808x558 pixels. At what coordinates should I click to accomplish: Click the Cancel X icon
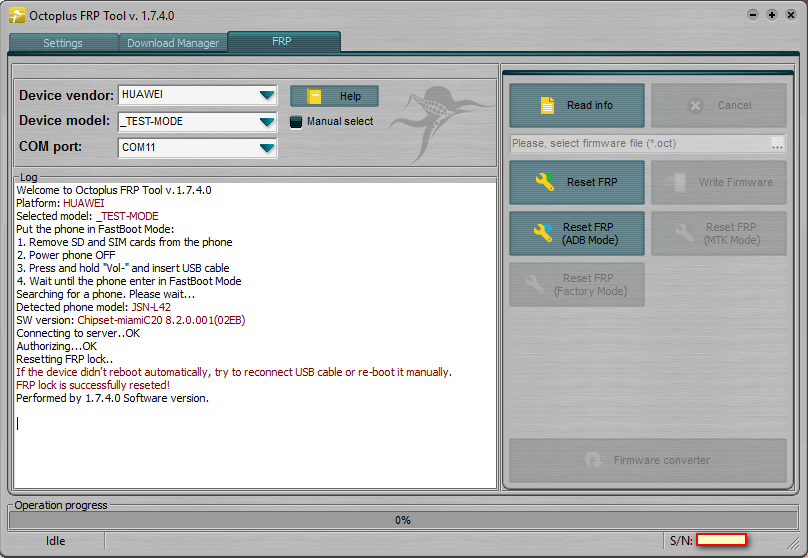tap(697, 105)
